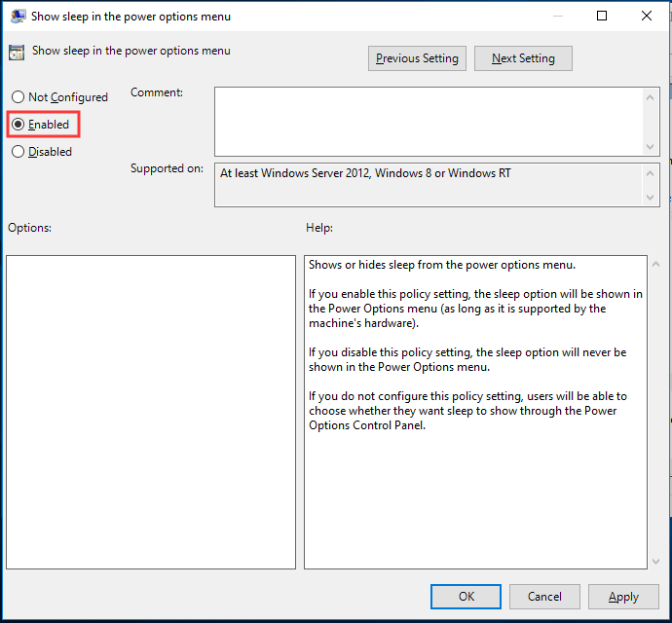Click the 'Help:' label
The image size is (672, 623).
[319, 228]
